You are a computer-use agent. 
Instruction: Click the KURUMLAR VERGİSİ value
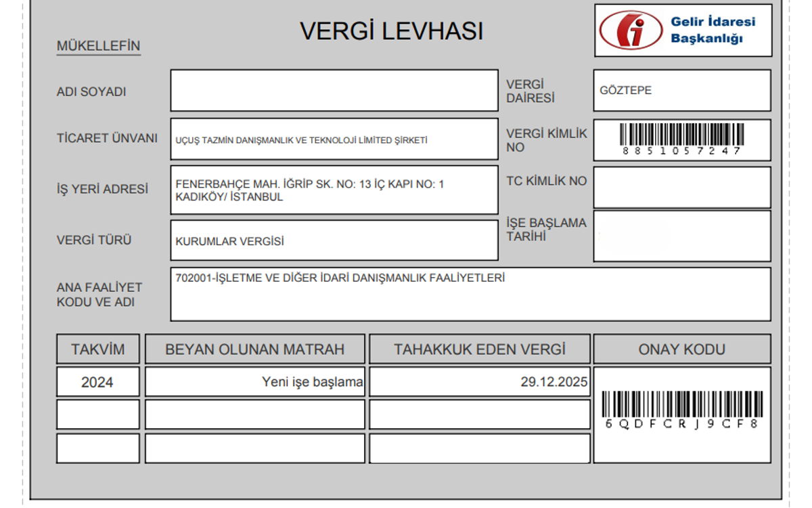229,241
